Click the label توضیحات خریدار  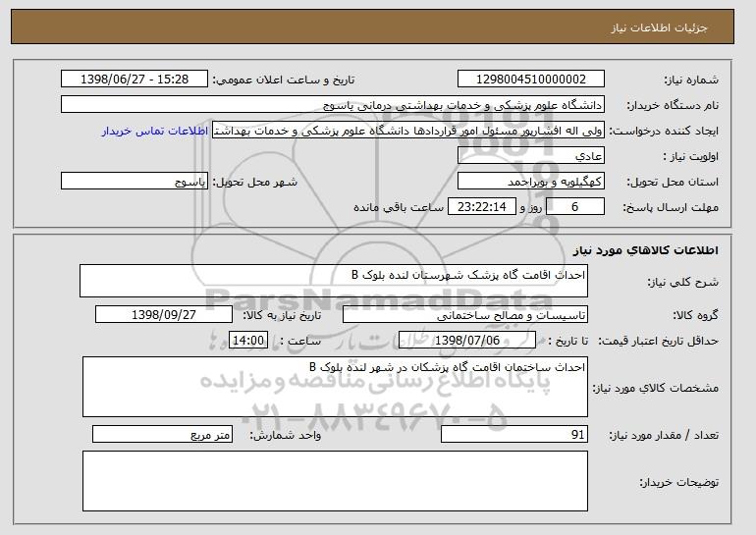678,482
